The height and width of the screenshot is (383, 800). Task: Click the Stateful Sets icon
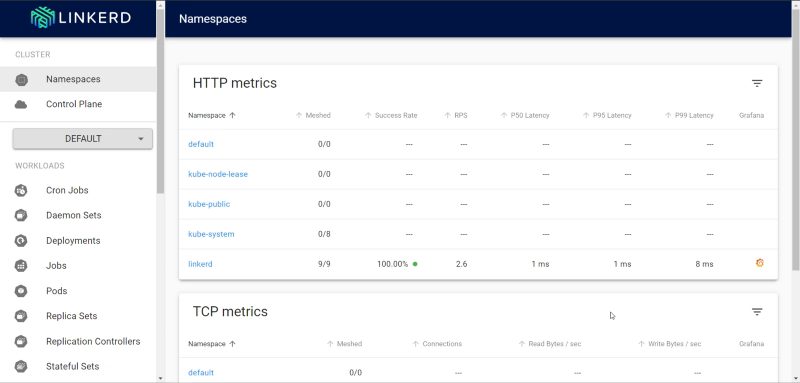21,366
